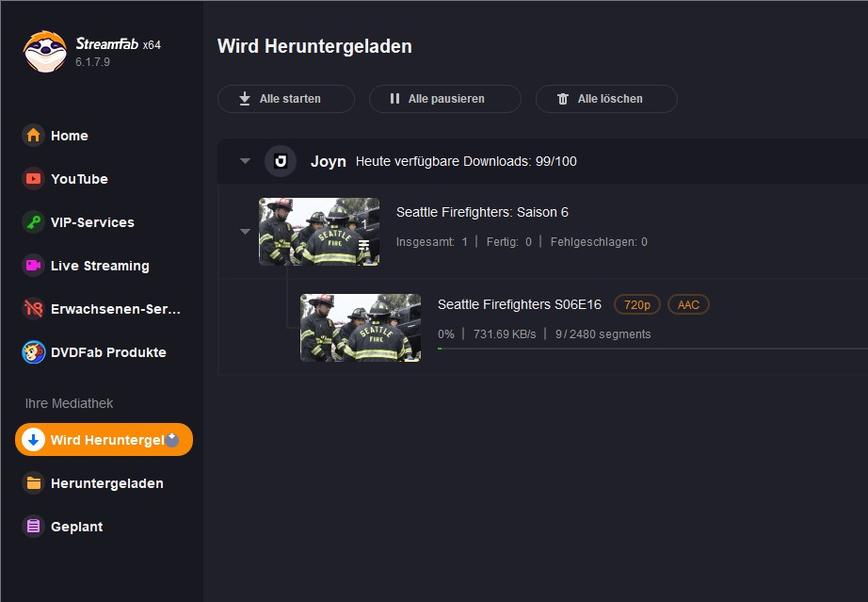Click the pause icon in Alle pausieren

coord(394,99)
